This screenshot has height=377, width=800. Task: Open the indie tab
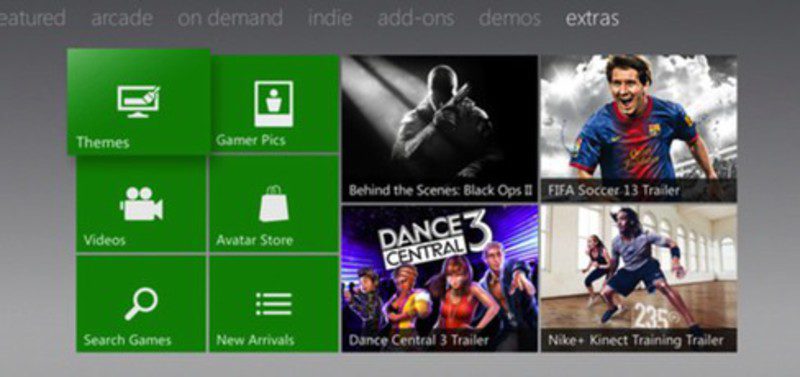click(x=330, y=18)
